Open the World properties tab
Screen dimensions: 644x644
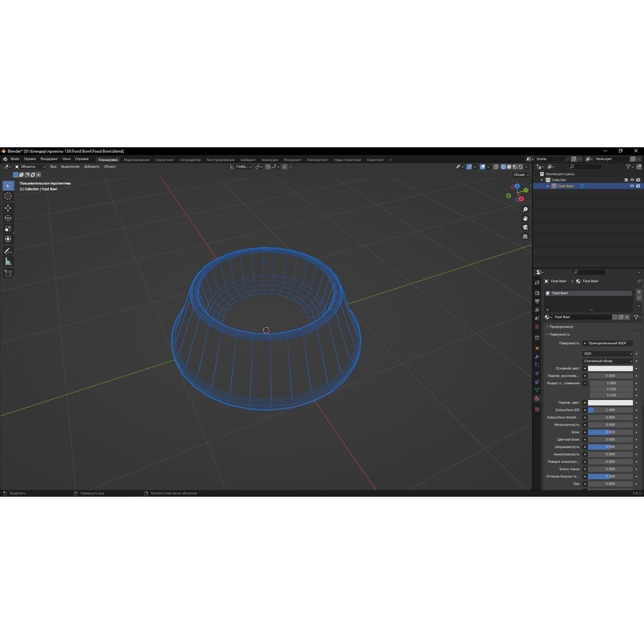(x=537, y=327)
